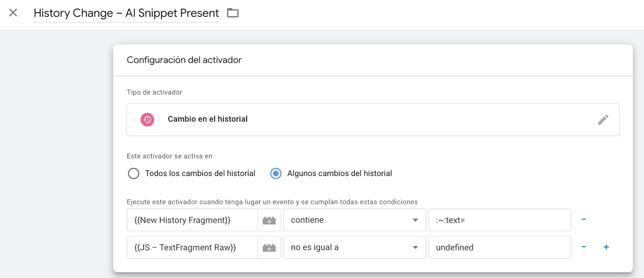Select 'Algunos cambios del historial' radio option

(x=276, y=174)
